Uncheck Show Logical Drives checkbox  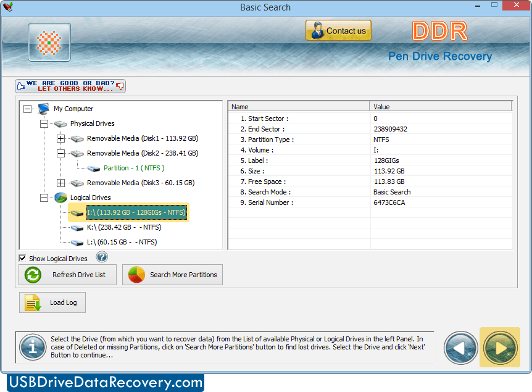click(23, 258)
